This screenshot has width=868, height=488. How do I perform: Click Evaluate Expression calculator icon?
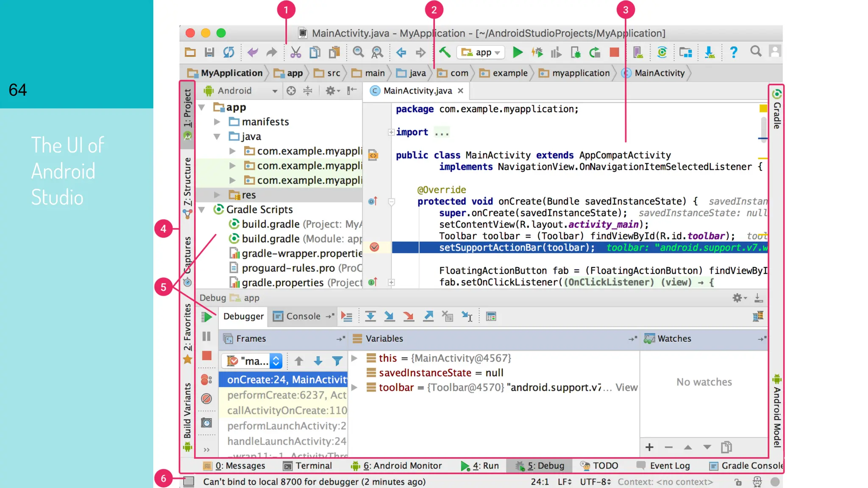point(491,316)
